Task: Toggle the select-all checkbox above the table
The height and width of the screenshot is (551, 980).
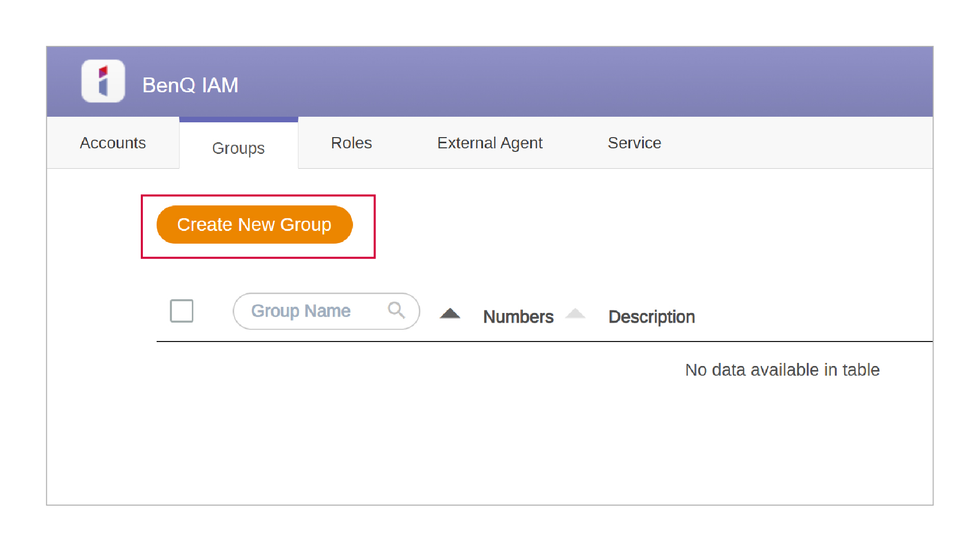Action: 181,311
